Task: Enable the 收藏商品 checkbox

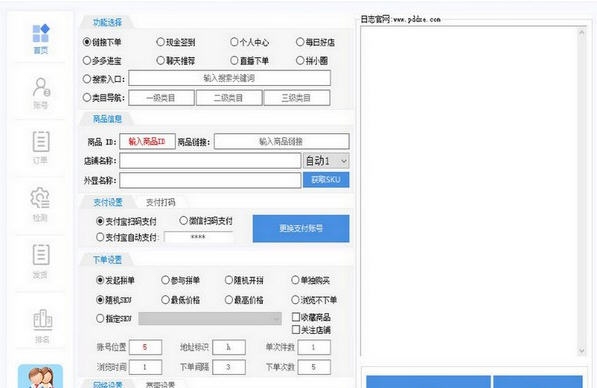Action: [311, 317]
